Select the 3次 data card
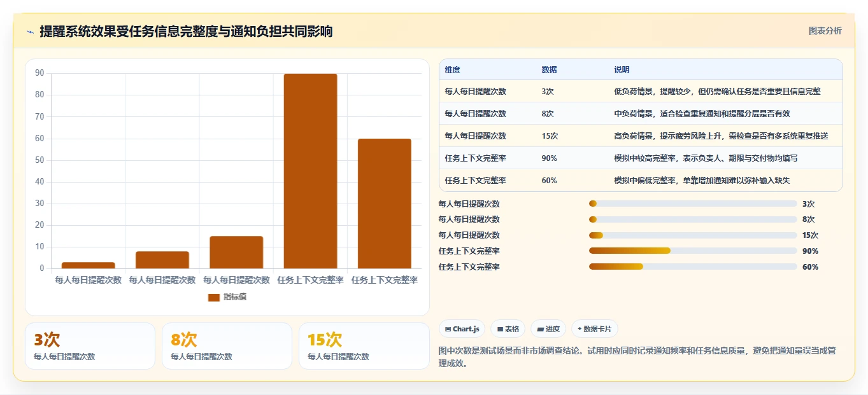This screenshot has width=868, height=395. pos(90,346)
